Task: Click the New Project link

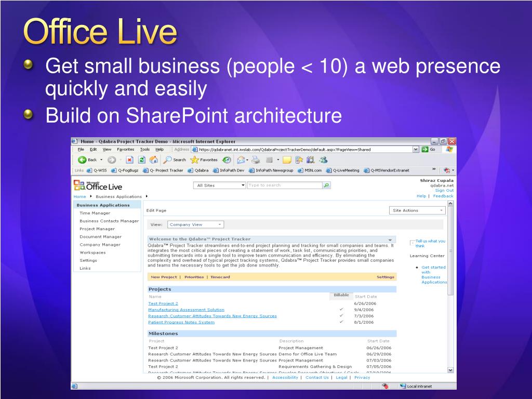Action: tap(164, 277)
